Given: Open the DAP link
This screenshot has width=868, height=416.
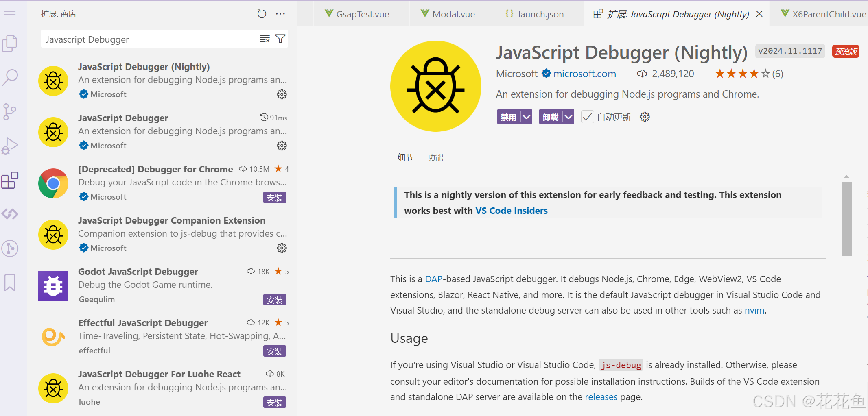Looking at the screenshot, I should (x=433, y=279).
